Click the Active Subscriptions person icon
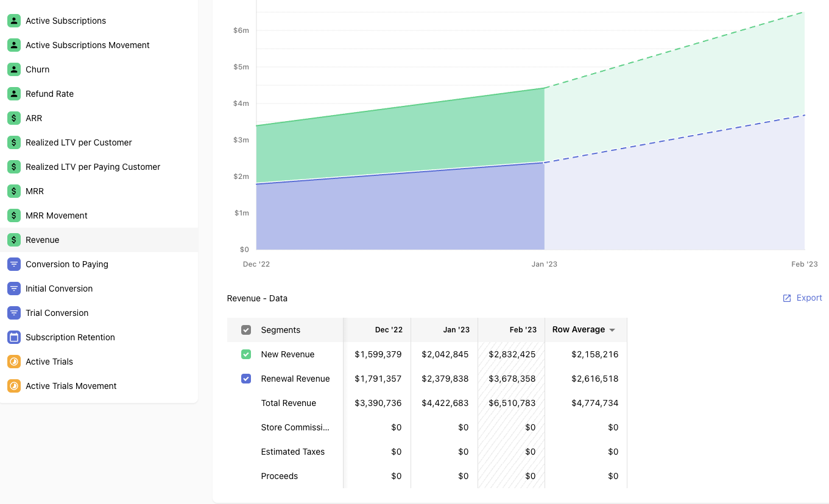829x504 pixels. tap(14, 21)
